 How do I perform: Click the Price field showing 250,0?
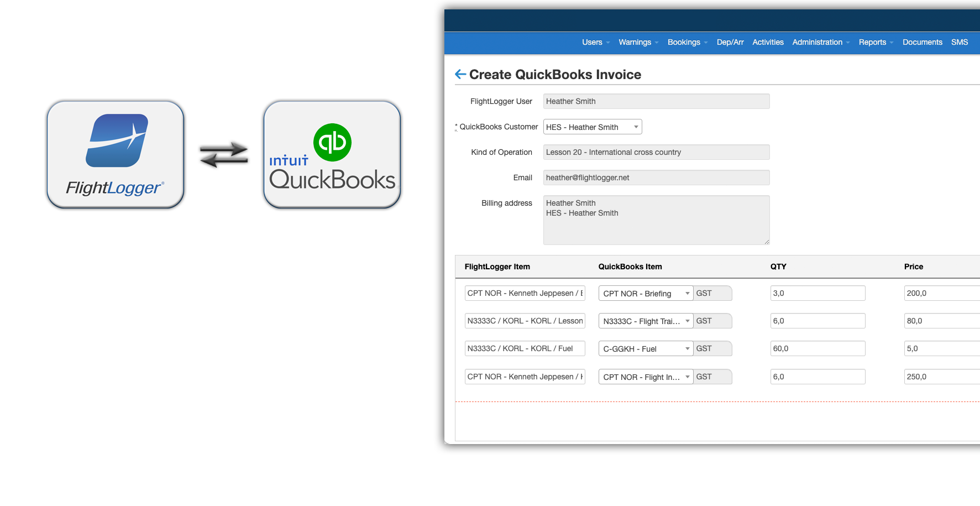[942, 377]
